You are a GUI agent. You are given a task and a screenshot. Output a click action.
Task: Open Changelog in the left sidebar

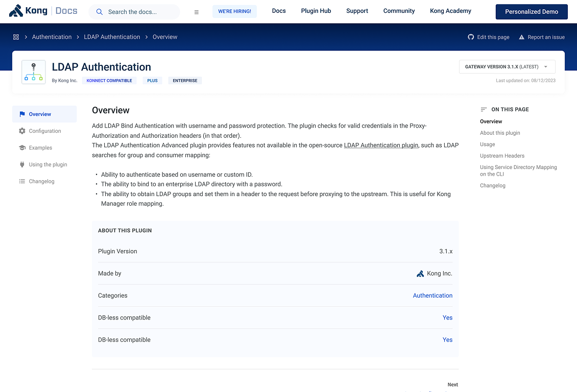tap(41, 182)
